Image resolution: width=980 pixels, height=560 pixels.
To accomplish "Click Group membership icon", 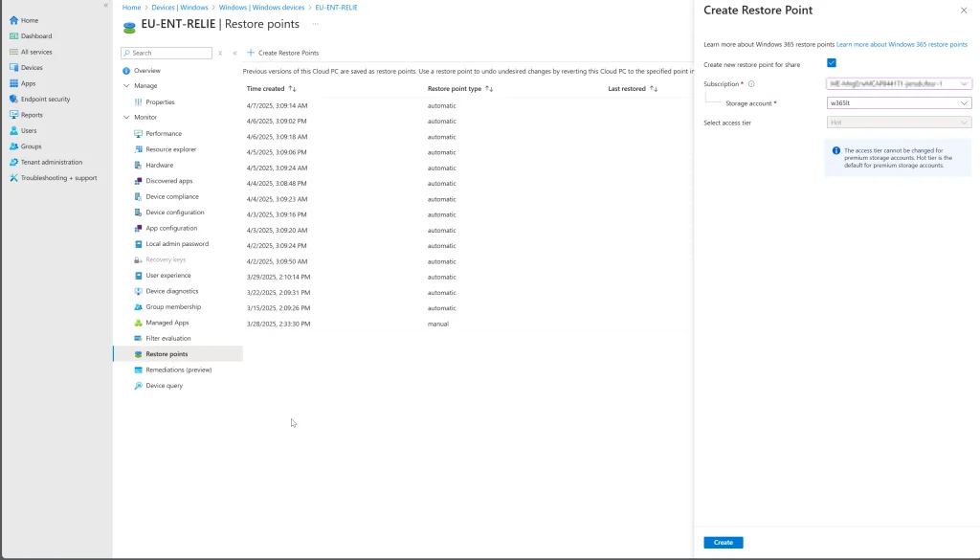I will coord(138,307).
